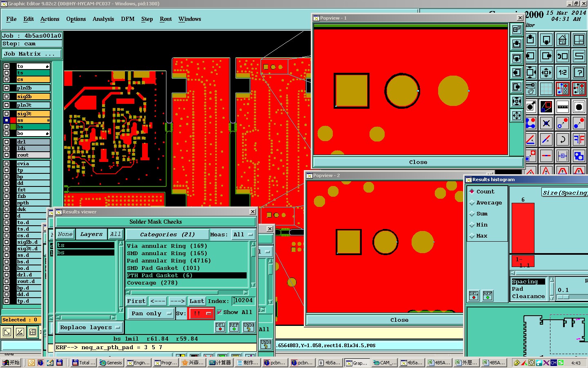Select the black-red contour edit tool icon

[x=546, y=107]
